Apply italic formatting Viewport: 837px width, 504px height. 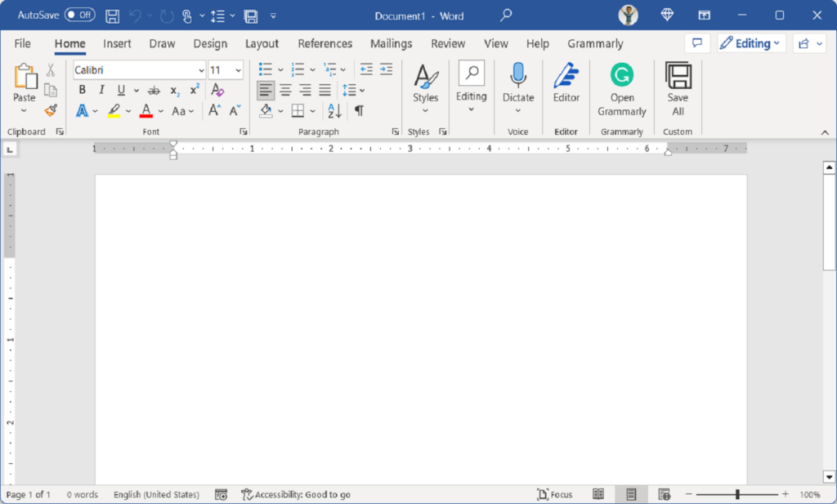click(100, 90)
